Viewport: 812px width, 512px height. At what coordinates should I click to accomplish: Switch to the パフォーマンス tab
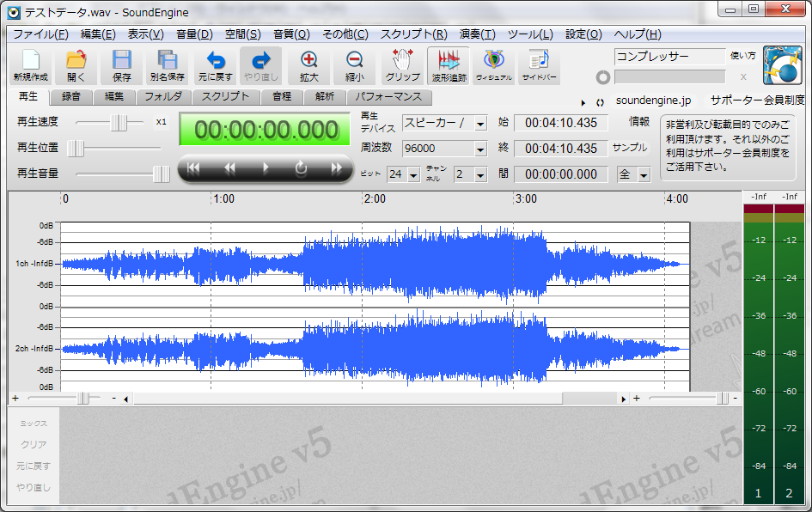(x=388, y=97)
